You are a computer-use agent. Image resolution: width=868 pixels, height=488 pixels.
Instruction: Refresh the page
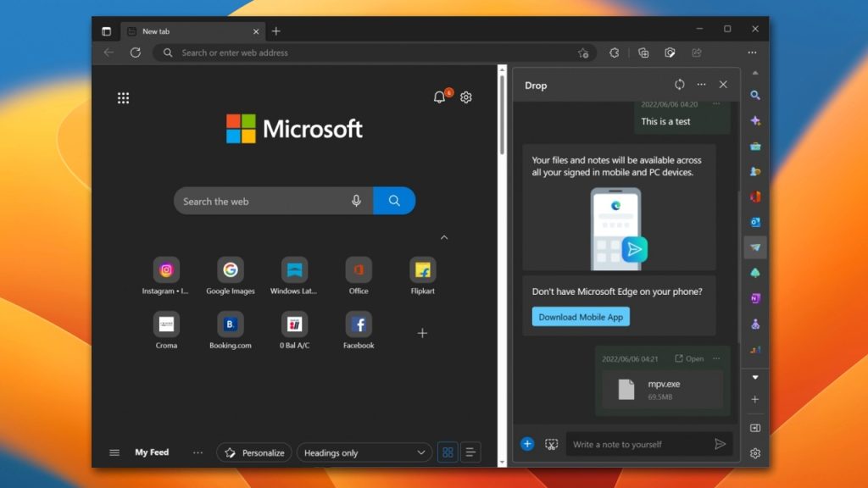(x=136, y=53)
